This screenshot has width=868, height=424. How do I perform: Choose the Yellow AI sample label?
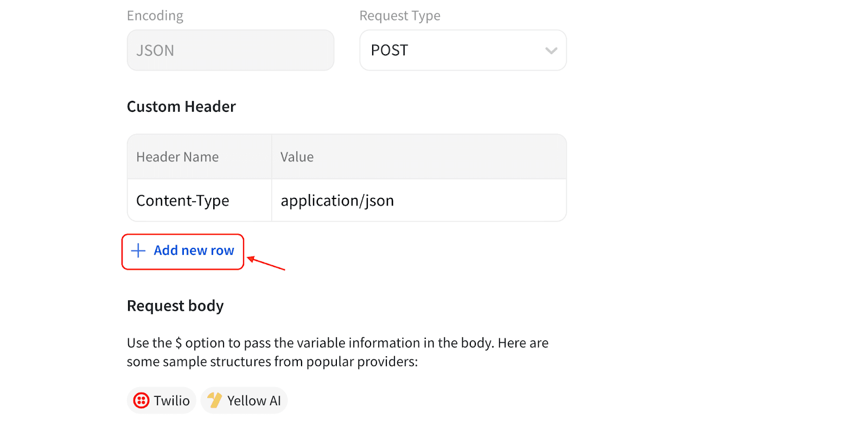(x=254, y=401)
